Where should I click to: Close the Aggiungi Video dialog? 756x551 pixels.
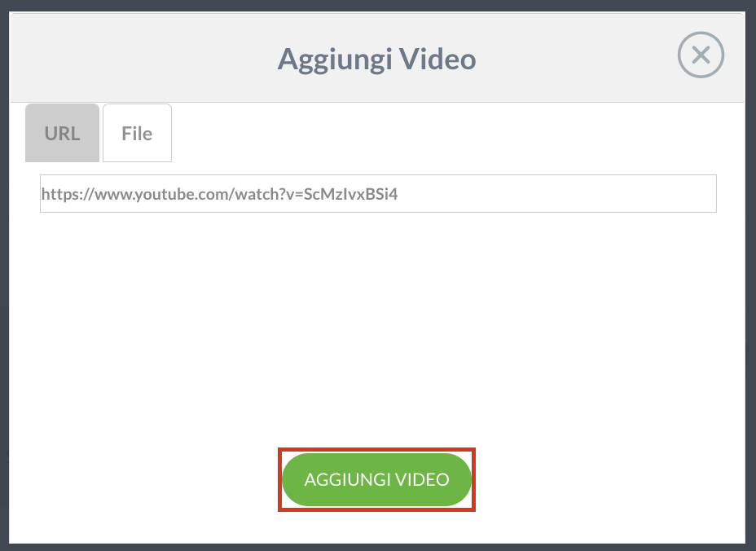click(x=701, y=55)
